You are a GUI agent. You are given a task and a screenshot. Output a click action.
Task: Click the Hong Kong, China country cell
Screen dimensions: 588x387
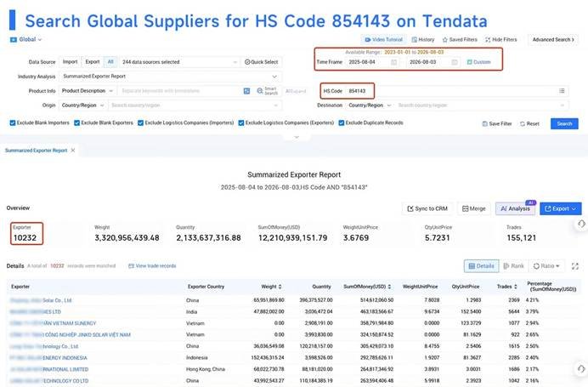click(x=205, y=369)
